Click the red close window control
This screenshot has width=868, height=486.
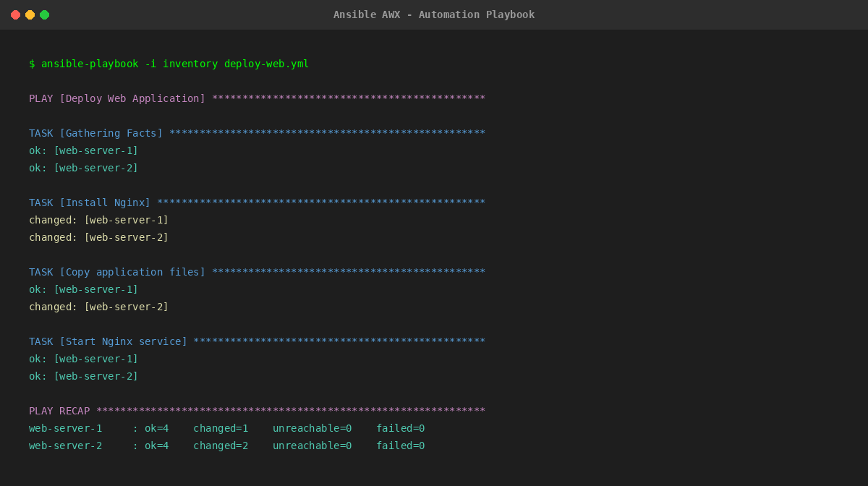coord(15,14)
